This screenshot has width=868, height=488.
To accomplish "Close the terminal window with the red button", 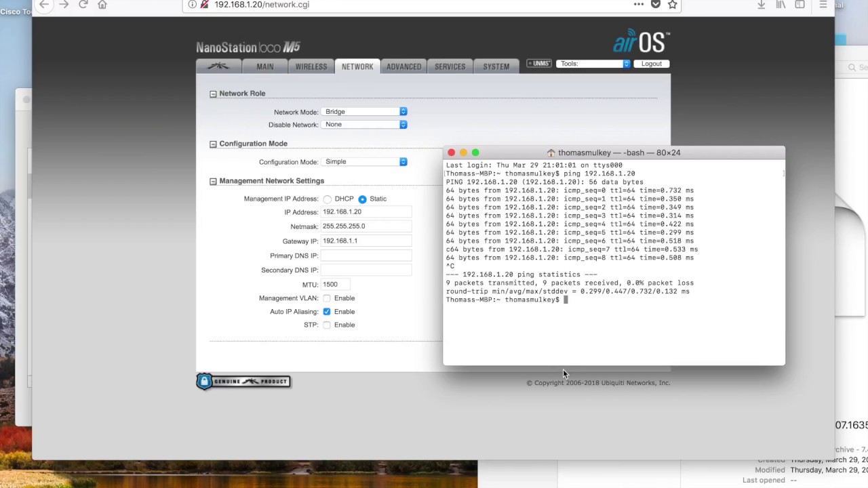I will pyautogui.click(x=452, y=153).
